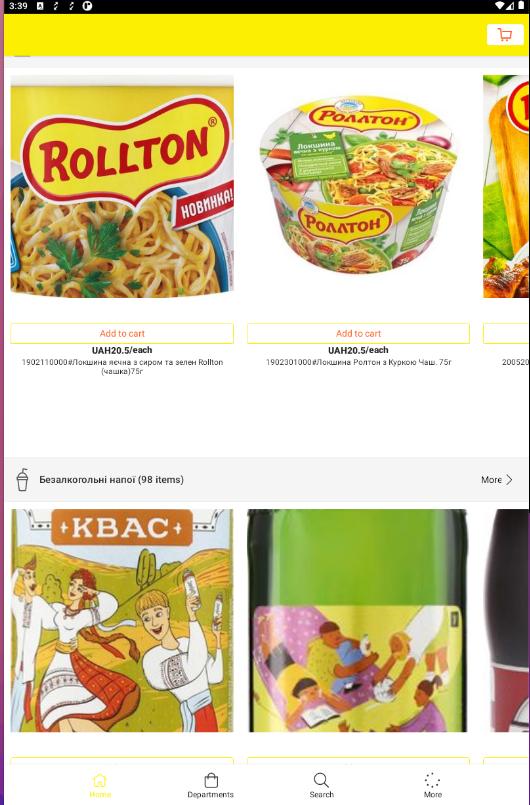530x805 pixels.
Task: Tap the battery status icon
Action: tap(520, 6)
